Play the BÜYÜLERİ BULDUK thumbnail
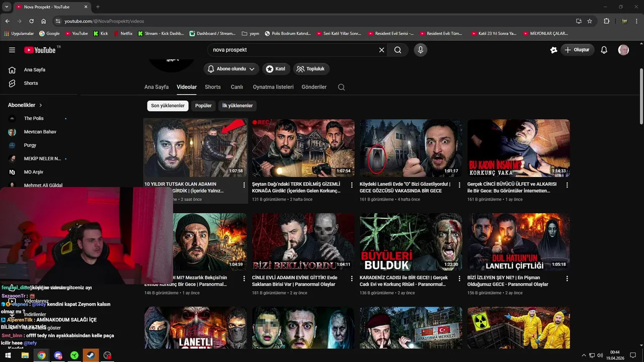The width and height of the screenshot is (644, 362). click(x=411, y=242)
